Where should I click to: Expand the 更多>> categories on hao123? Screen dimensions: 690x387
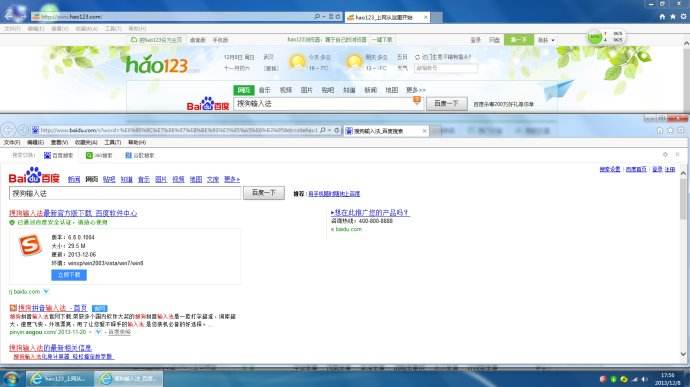(415, 90)
